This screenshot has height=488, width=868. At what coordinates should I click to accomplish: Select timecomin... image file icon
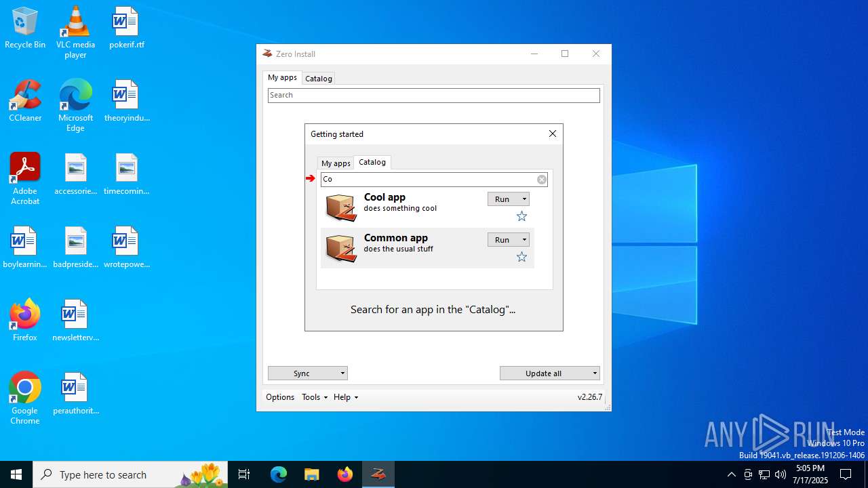point(126,174)
